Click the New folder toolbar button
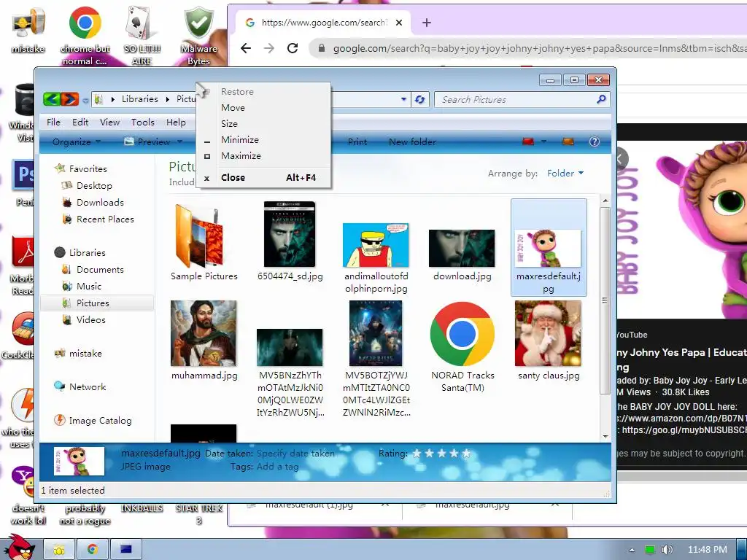The height and width of the screenshot is (560, 747). [x=412, y=141]
